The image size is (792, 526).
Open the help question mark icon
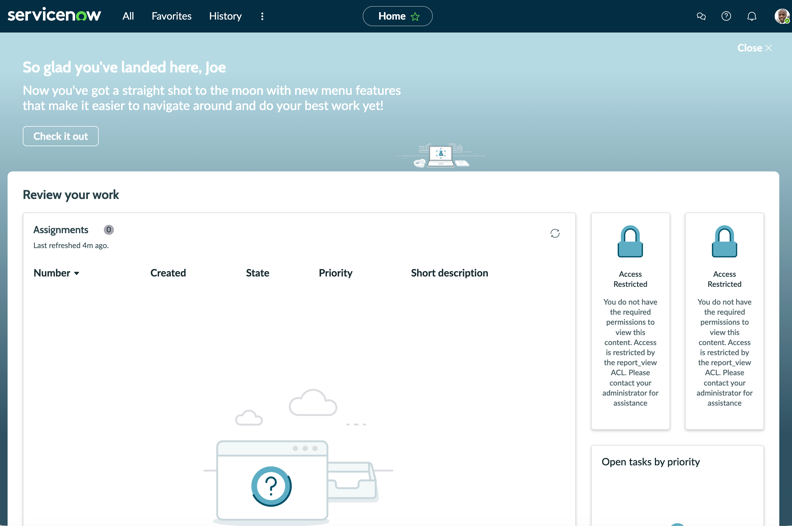(x=726, y=16)
